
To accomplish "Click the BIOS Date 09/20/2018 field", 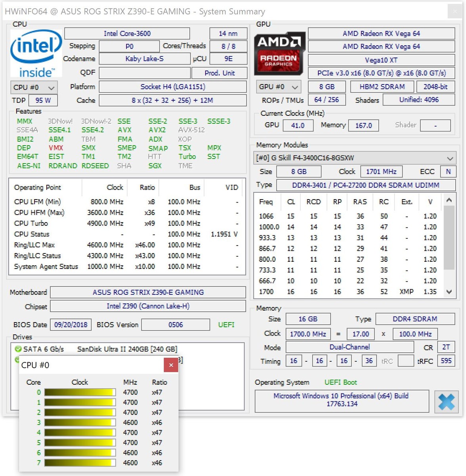I will 71,324.
